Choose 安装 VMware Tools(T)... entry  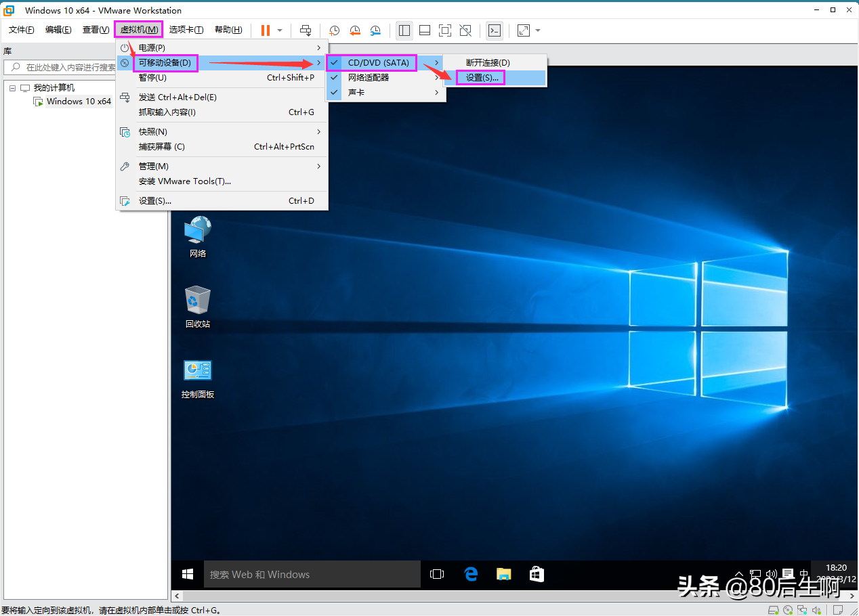(222, 181)
